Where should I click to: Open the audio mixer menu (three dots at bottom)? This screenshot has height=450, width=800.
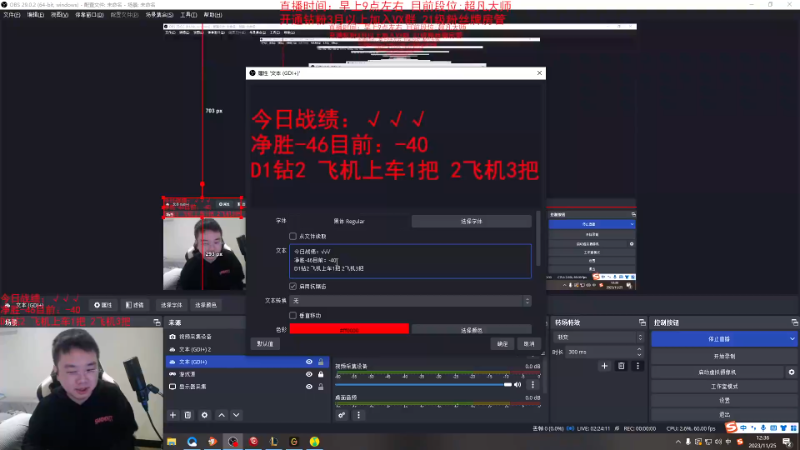(x=358, y=415)
